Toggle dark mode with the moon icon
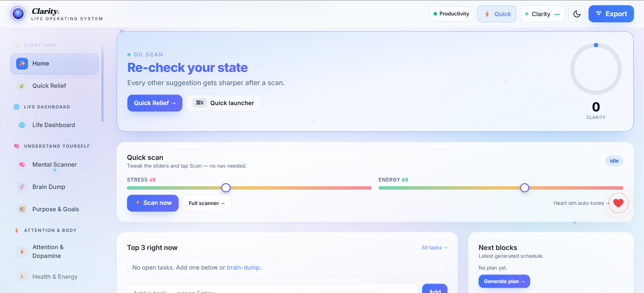 pos(577,14)
